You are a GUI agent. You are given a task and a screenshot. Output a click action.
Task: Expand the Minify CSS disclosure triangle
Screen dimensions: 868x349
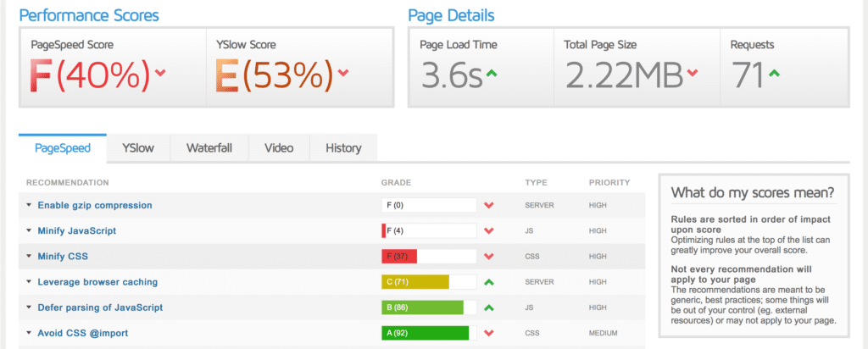click(29, 257)
